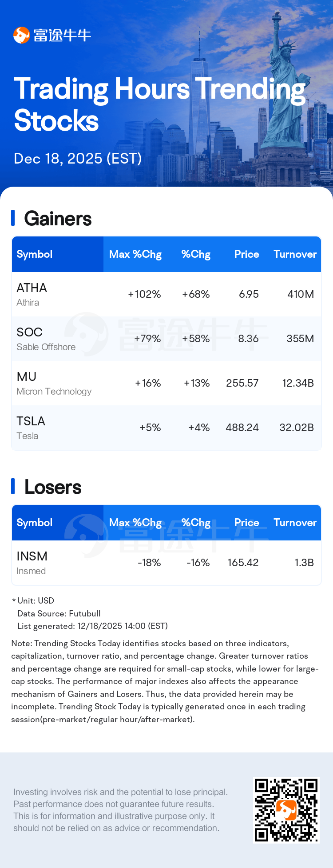Select the Symbol column header in Gainers
The height and width of the screenshot is (868, 333).
[35, 254]
